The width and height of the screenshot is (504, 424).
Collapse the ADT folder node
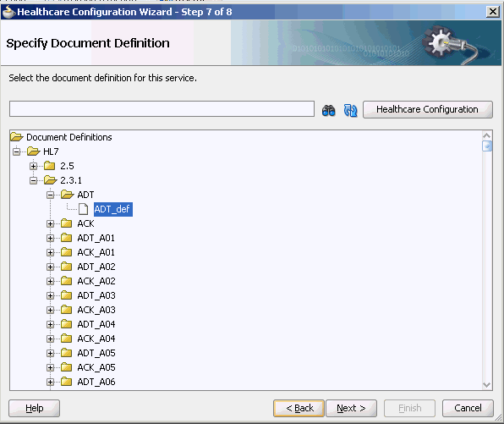click(50, 195)
